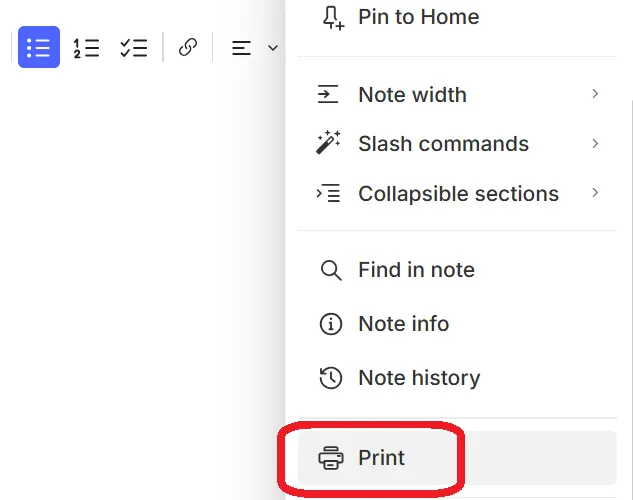Click the Collapsible sections indent icon

(328, 193)
